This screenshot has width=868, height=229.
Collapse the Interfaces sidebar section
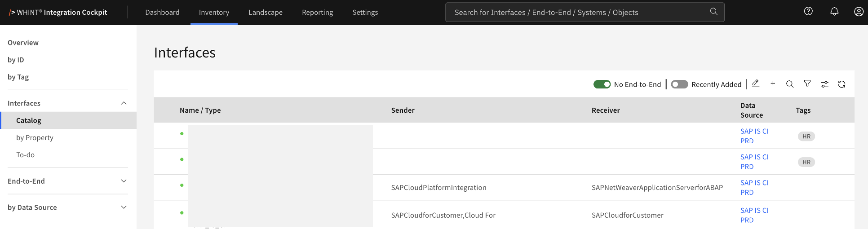[124, 103]
